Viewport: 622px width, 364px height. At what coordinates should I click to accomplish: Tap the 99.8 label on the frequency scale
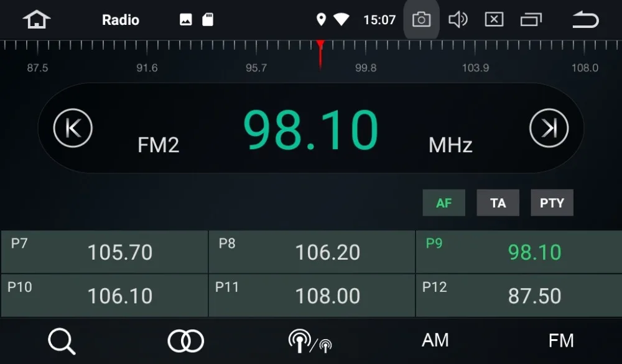point(366,68)
